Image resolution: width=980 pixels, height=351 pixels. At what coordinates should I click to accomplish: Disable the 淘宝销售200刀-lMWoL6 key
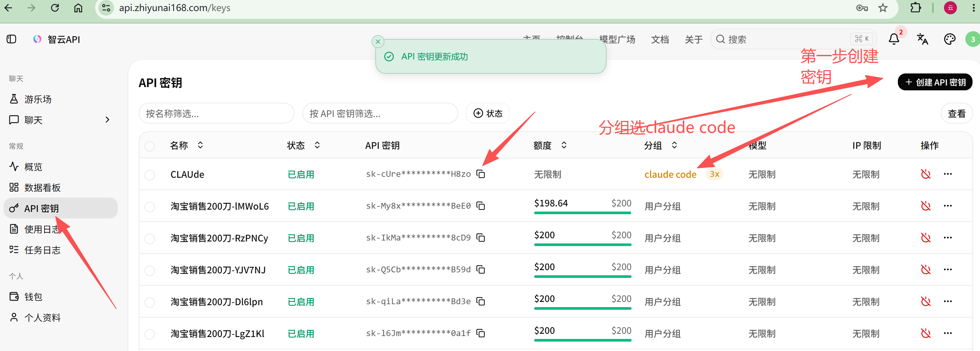[925, 206]
